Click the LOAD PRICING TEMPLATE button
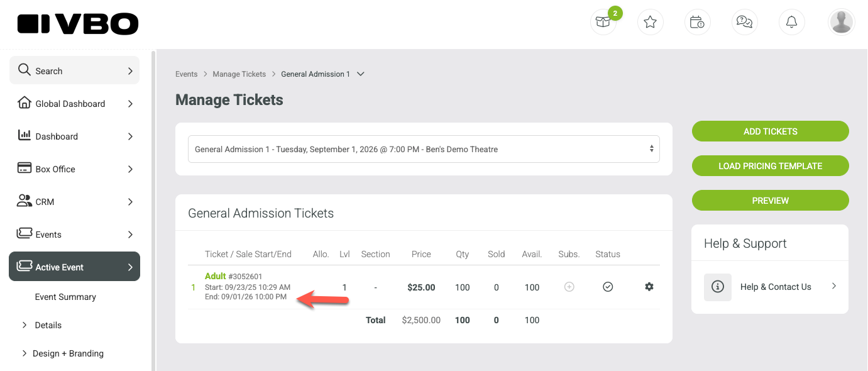868x371 pixels. (771, 166)
